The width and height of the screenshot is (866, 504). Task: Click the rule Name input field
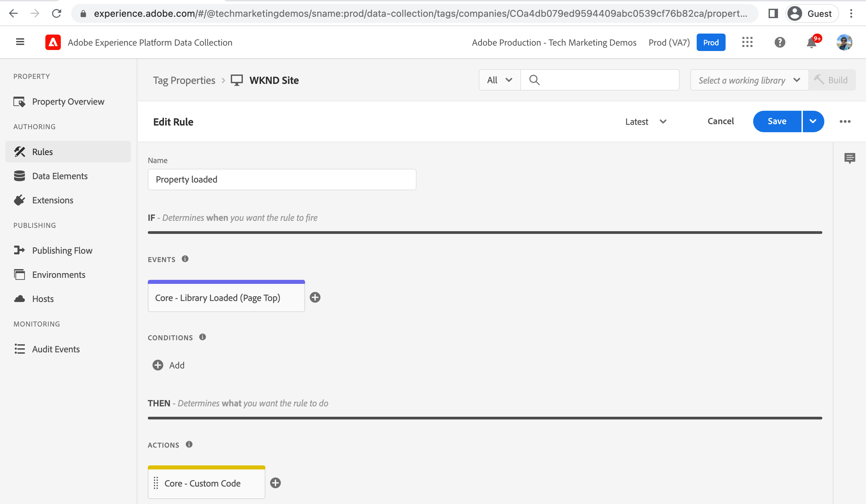(x=282, y=179)
